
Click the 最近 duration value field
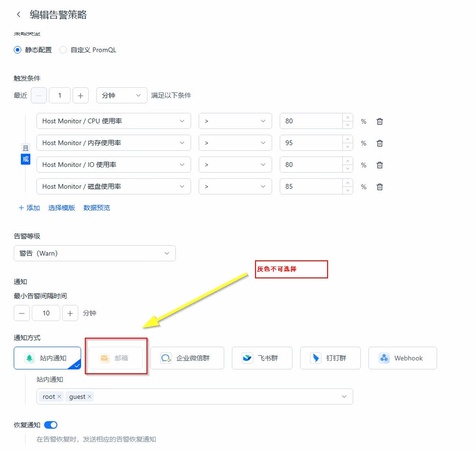click(x=60, y=95)
